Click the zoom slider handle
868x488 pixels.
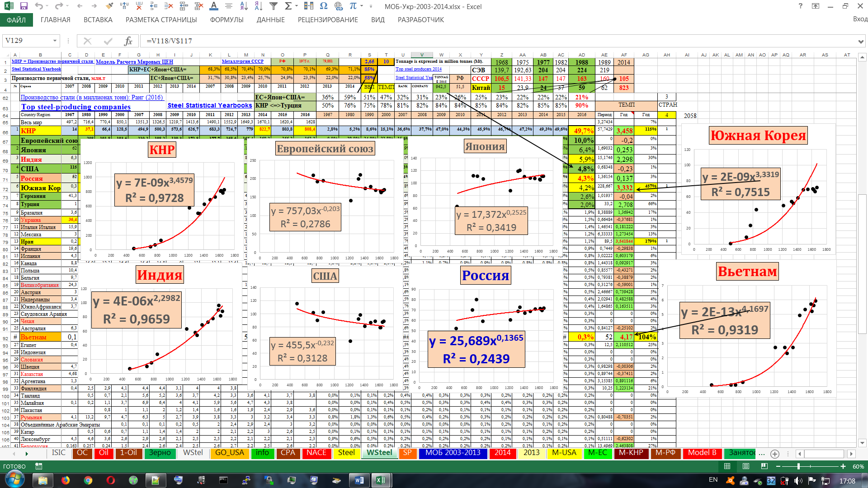(798, 466)
